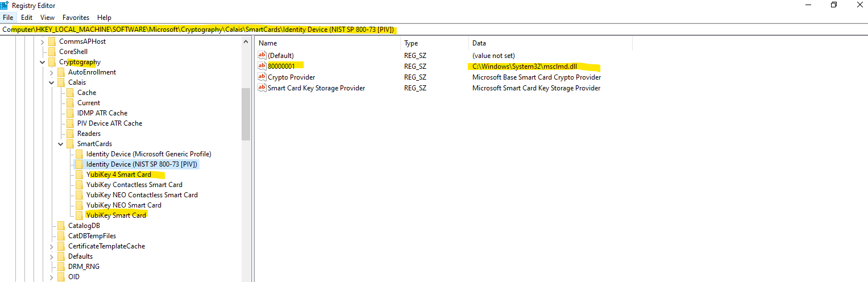Select the (Default) value name
868x282 pixels.
pos(281,56)
